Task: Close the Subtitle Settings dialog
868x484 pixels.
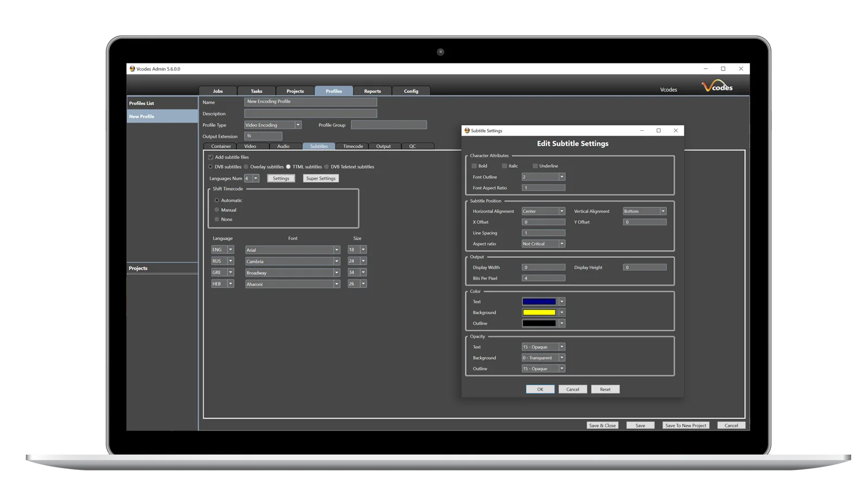Action: 675,131
